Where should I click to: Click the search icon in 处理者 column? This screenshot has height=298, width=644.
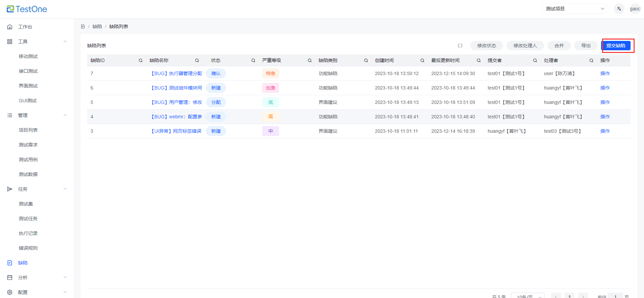tap(591, 61)
